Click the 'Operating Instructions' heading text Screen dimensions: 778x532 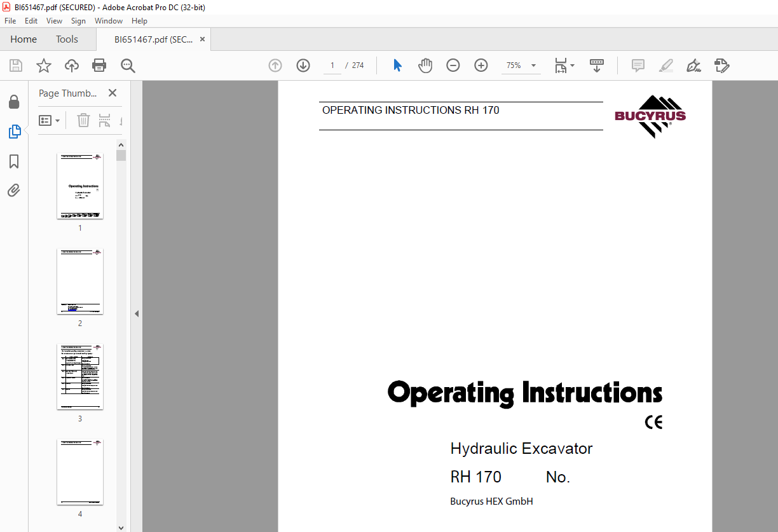525,392
